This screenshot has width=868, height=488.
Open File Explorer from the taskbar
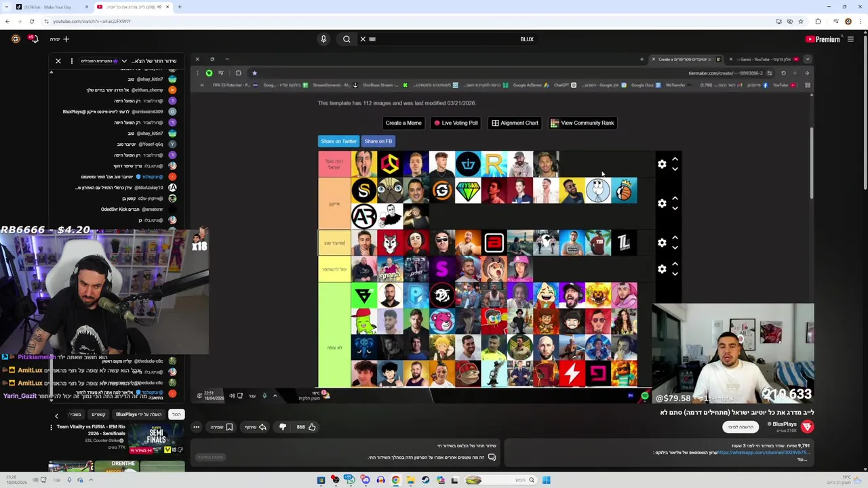pyautogui.click(x=411, y=480)
